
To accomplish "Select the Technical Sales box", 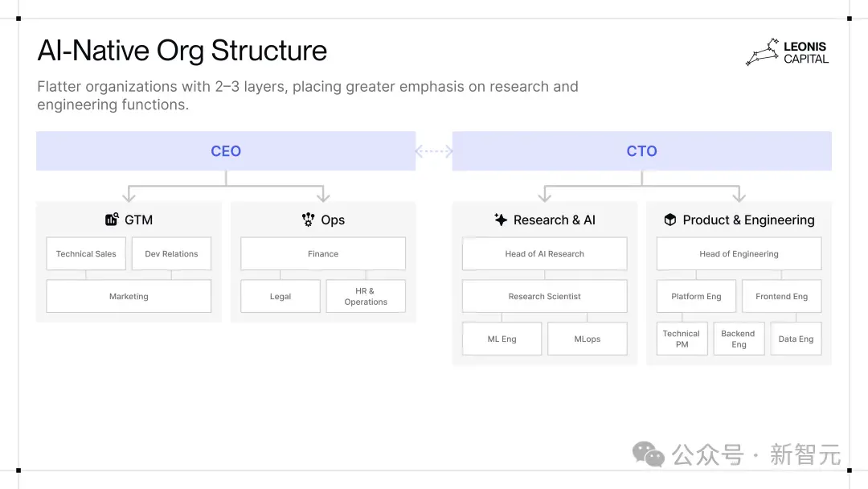I will [x=86, y=253].
